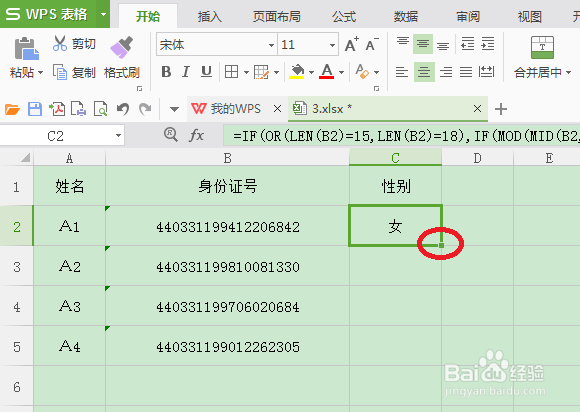Justify text alignment icon

[466, 72]
